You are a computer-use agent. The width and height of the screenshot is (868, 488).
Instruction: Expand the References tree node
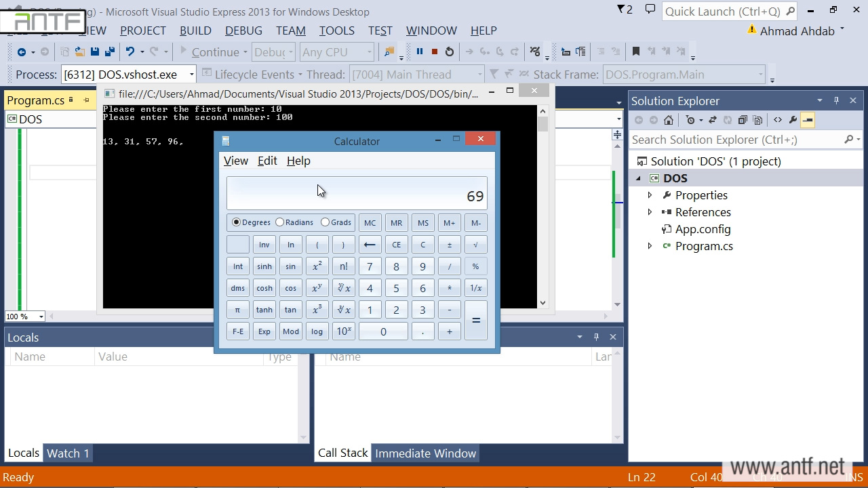click(x=650, y=212)
